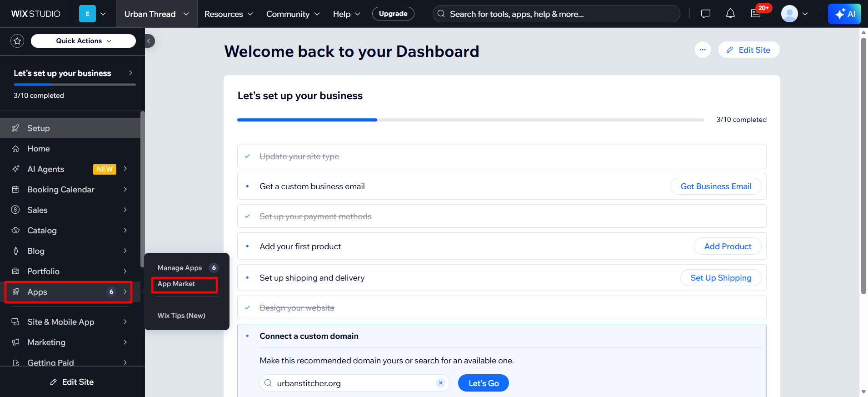The height and width of the screenshot is (397, 868).
Task: Launch the AI assistant button
Action: coord(844,14)
